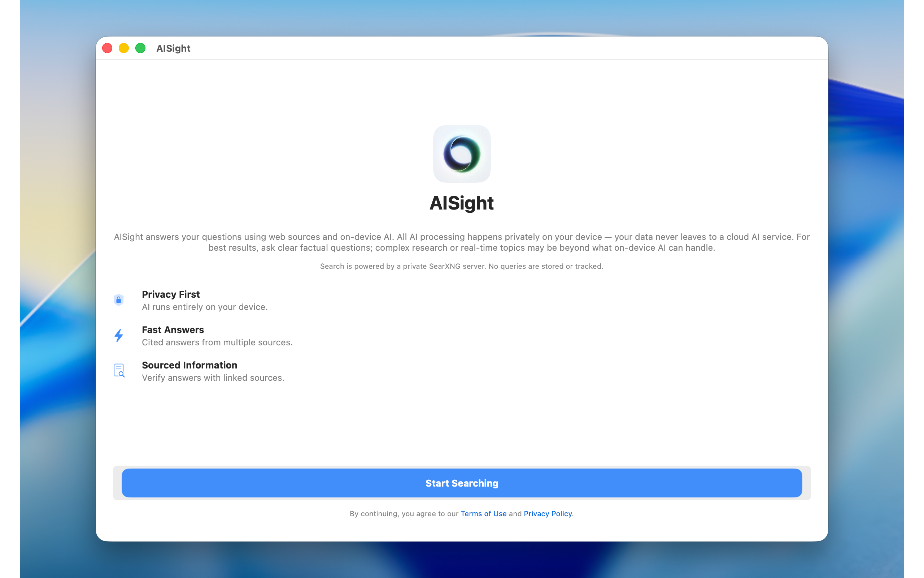Click the AISight description paragraph

click(x=462, y=242)
